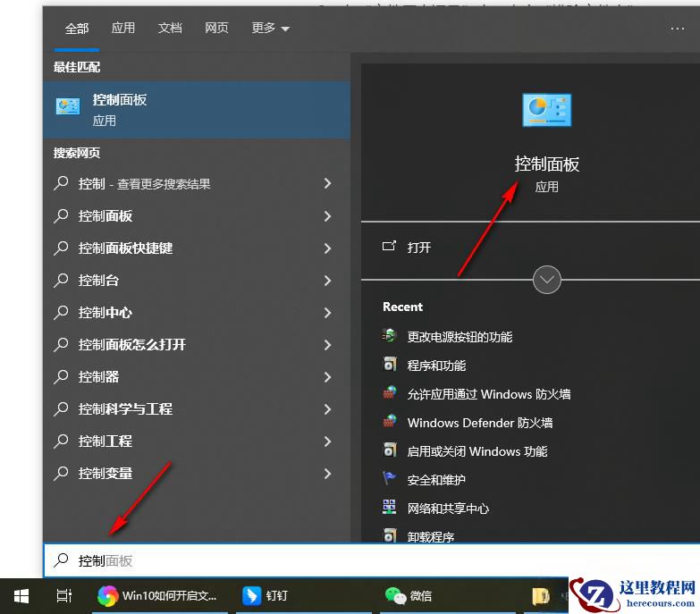The height and width of the screenshot is (614, 700).
Task: Open the 控制面板 best match result
Action: click(x=197, y=110)
